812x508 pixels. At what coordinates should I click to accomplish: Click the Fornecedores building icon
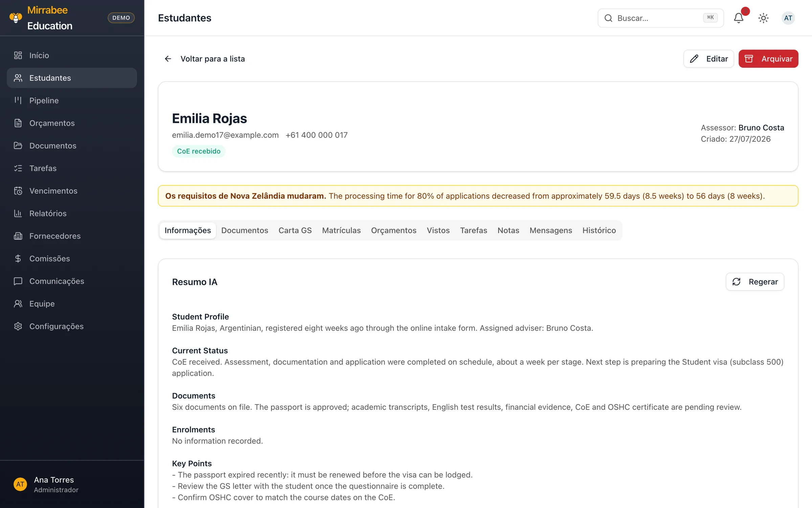point(18,236)
